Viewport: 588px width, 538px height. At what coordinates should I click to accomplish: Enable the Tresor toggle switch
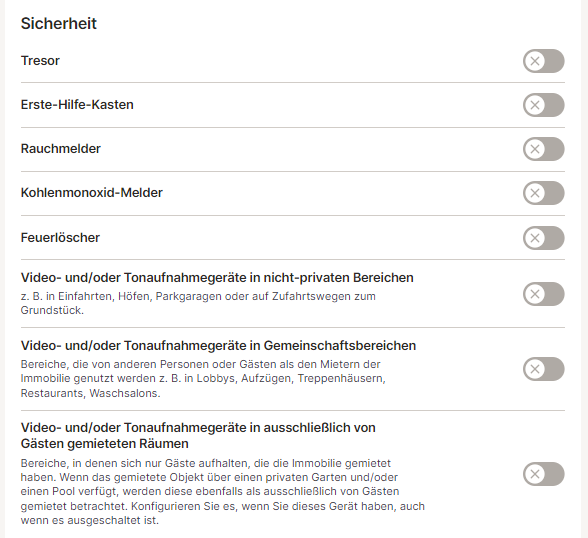coord(543,61)
